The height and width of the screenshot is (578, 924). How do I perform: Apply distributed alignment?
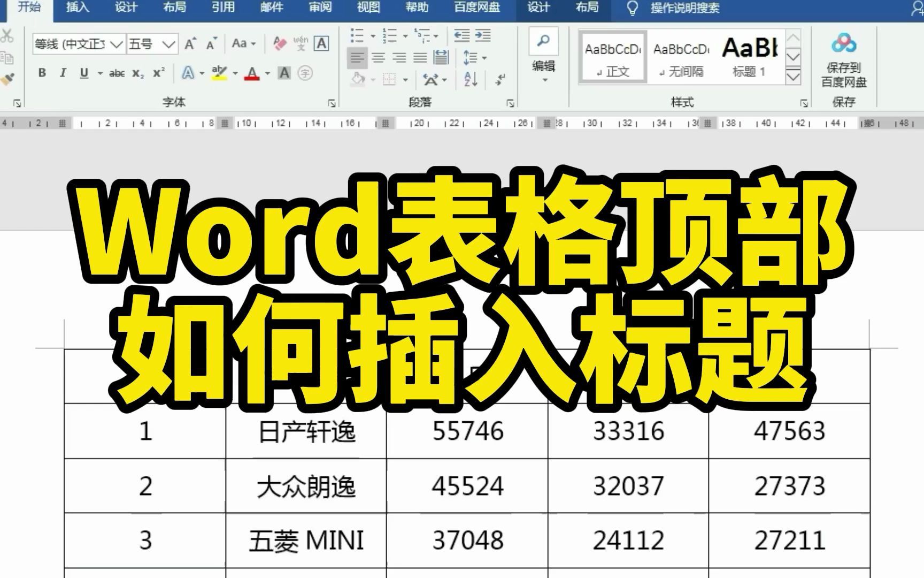click(x=441, y=58)
